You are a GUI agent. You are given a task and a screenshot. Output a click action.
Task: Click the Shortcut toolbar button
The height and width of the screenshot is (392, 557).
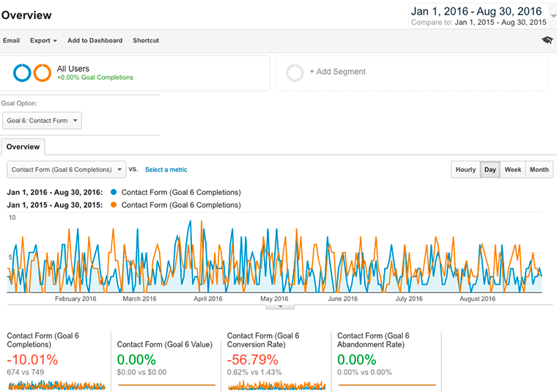(146, 40)
